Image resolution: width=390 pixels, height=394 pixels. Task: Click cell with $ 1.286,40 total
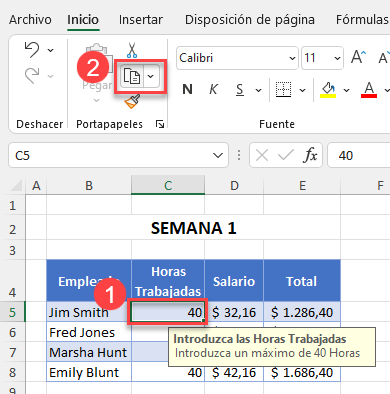click(x=302, y=312)
